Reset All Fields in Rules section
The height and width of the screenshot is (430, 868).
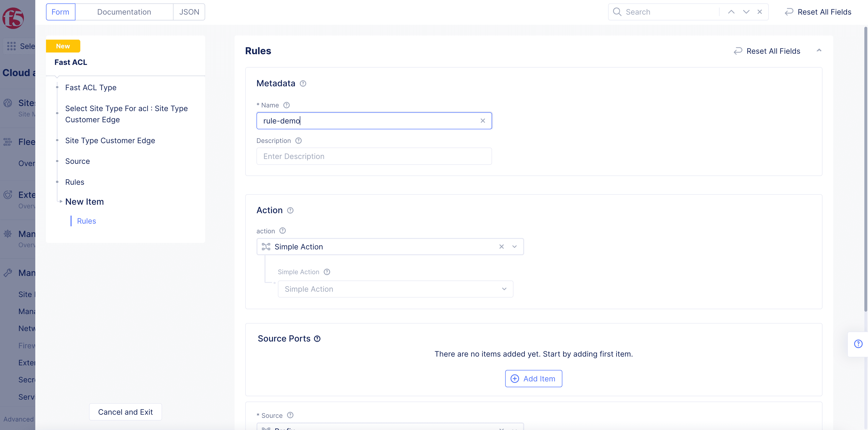click(x=767, y=51)
